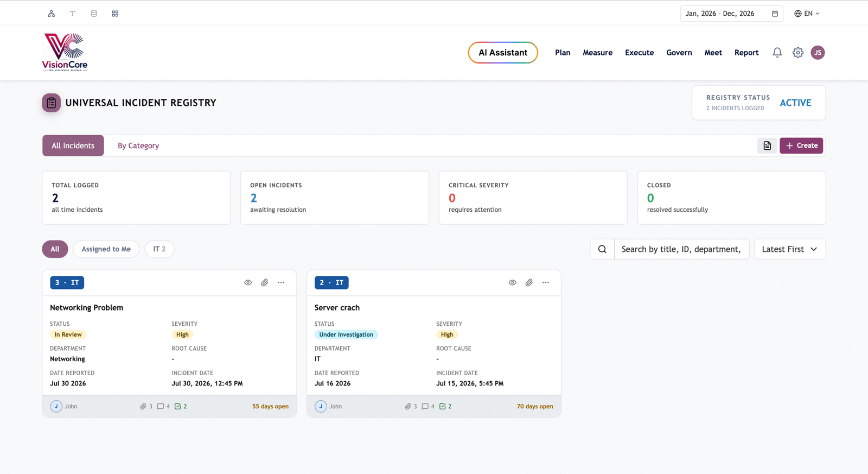Open the settings gear
The image size is (868, 474).
[x=797, y=53]
